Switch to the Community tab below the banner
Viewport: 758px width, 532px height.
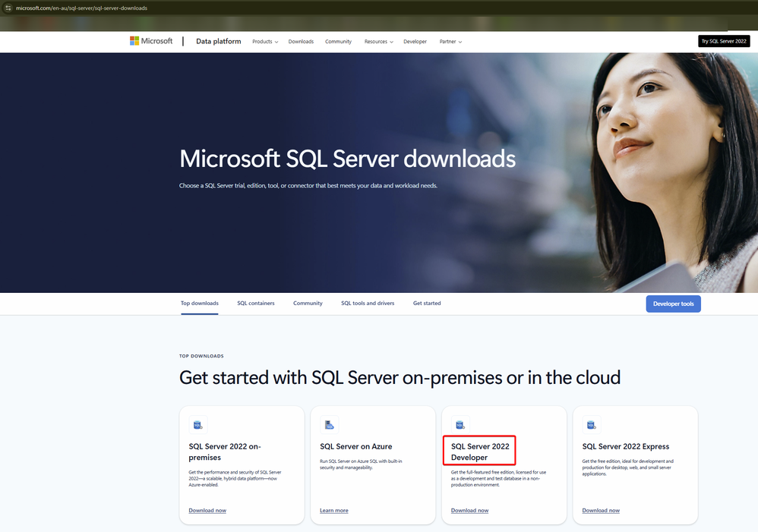click(308, 304)
